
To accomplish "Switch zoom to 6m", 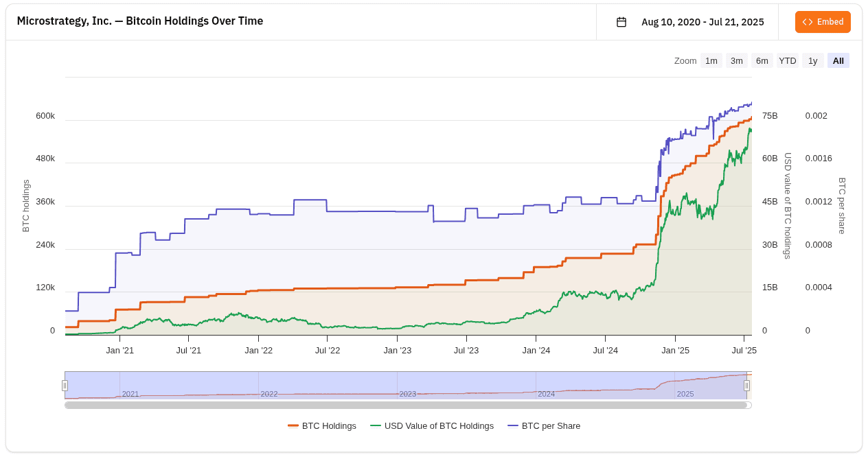I will pos(762,60).
